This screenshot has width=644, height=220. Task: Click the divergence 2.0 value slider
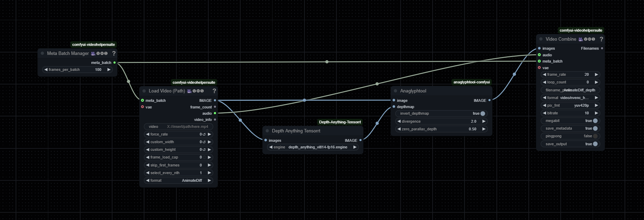[441, 121]
